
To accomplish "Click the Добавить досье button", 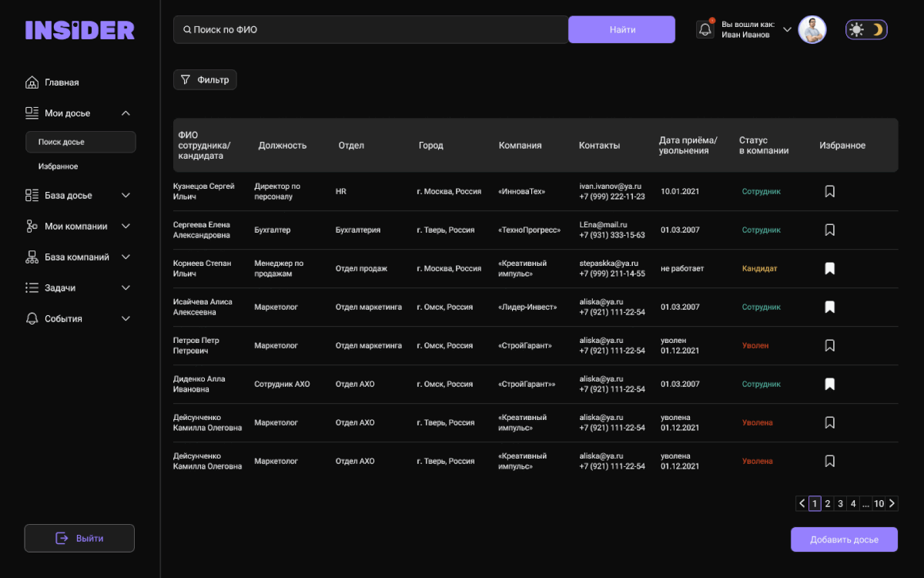I will [x=844, y=539].
